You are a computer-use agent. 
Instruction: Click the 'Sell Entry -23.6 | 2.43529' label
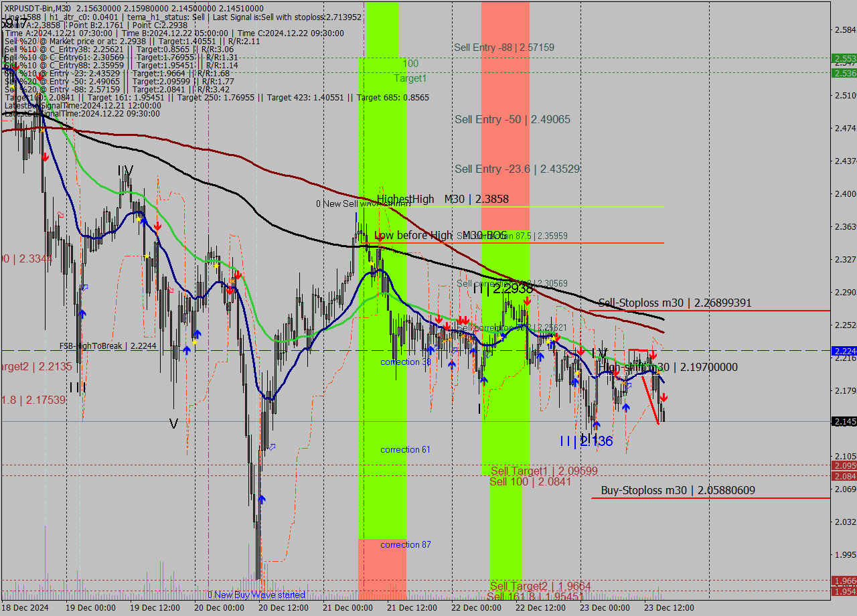[x=518, y=169]
